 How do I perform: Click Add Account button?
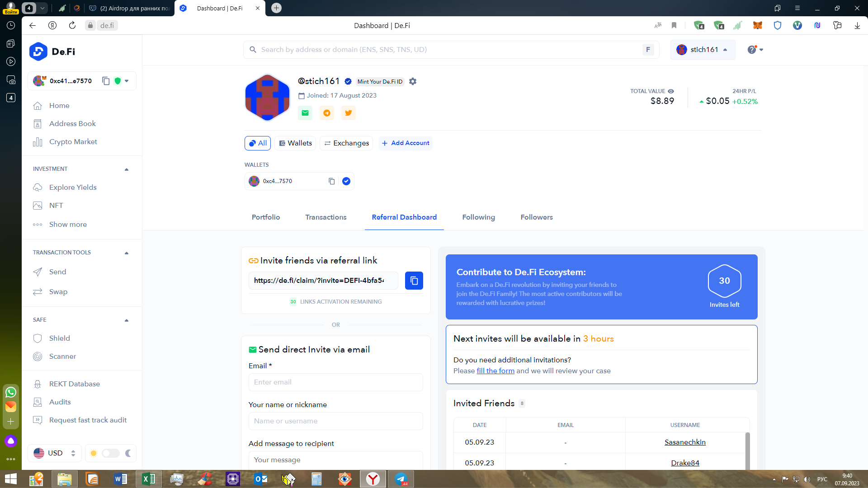click(x=406, y=143)
